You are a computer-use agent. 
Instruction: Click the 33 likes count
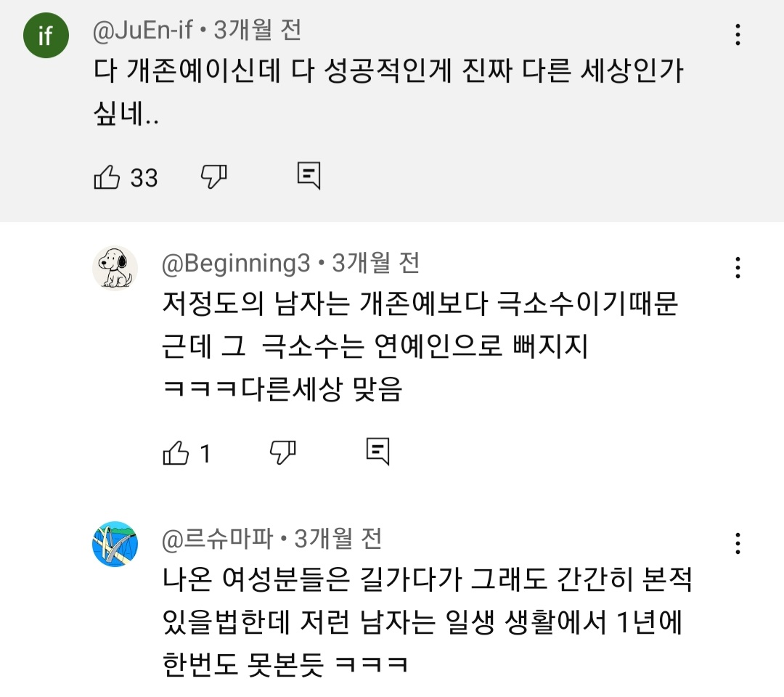click(x=144, y=178)
